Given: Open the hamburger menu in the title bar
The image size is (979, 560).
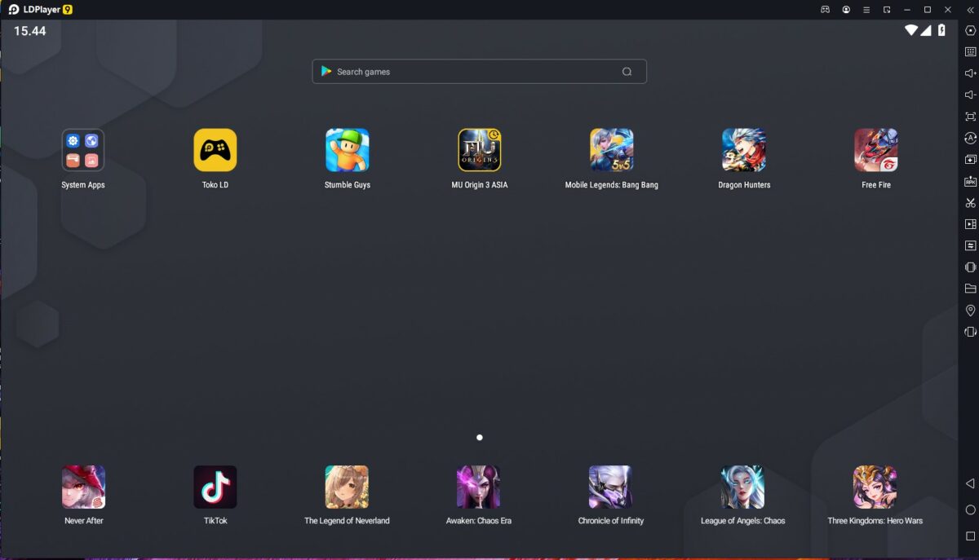Looking at the screenshot, I should (866, 10).
